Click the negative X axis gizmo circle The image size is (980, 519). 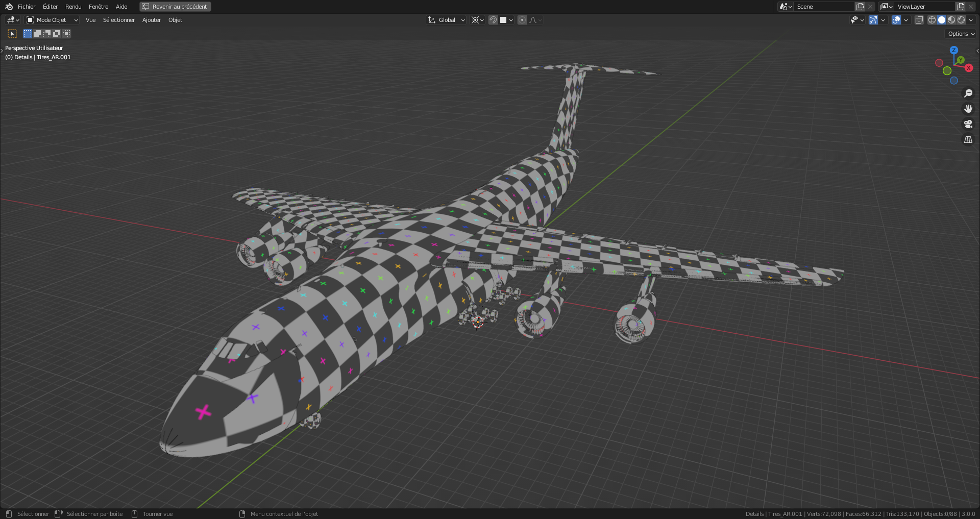click(x=939, y=63)
